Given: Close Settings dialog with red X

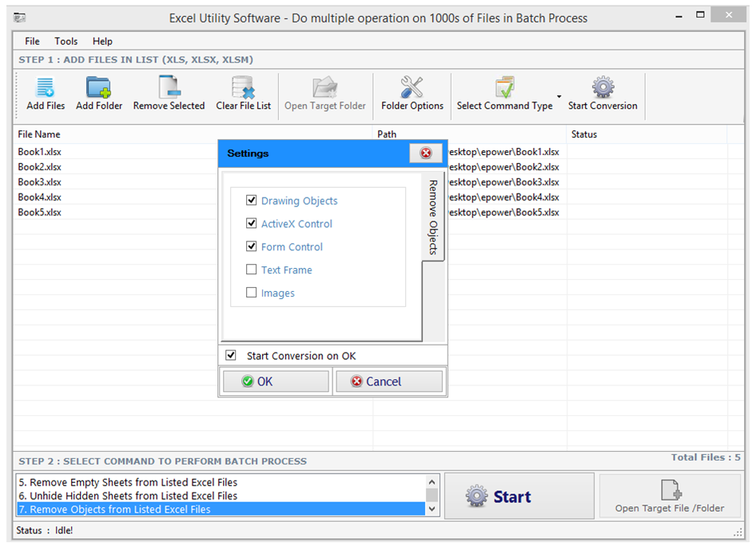Looking at the screenshot, I should pyautogui.click(x=426, y=153).
